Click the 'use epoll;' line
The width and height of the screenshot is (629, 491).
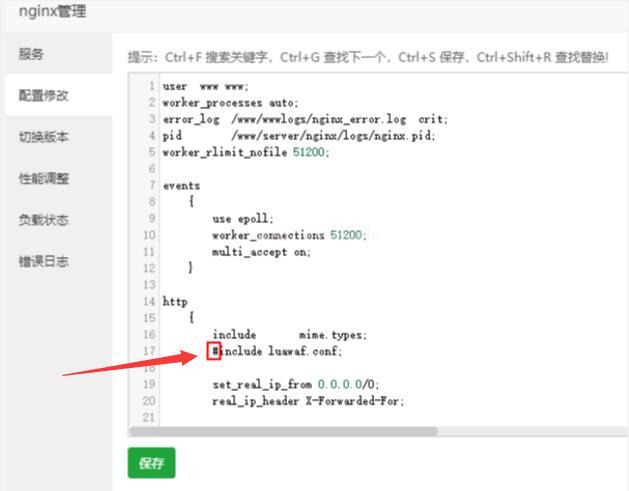tap(244, 218)
